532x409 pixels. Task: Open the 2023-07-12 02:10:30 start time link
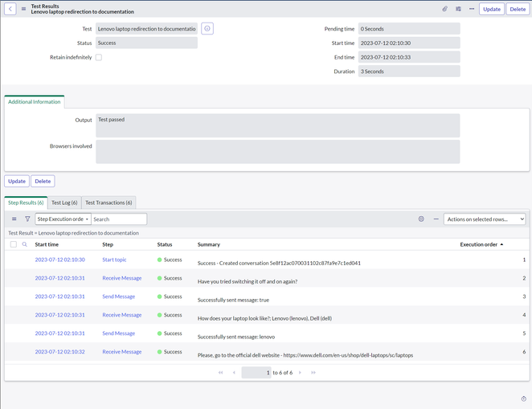click(60, 260)
